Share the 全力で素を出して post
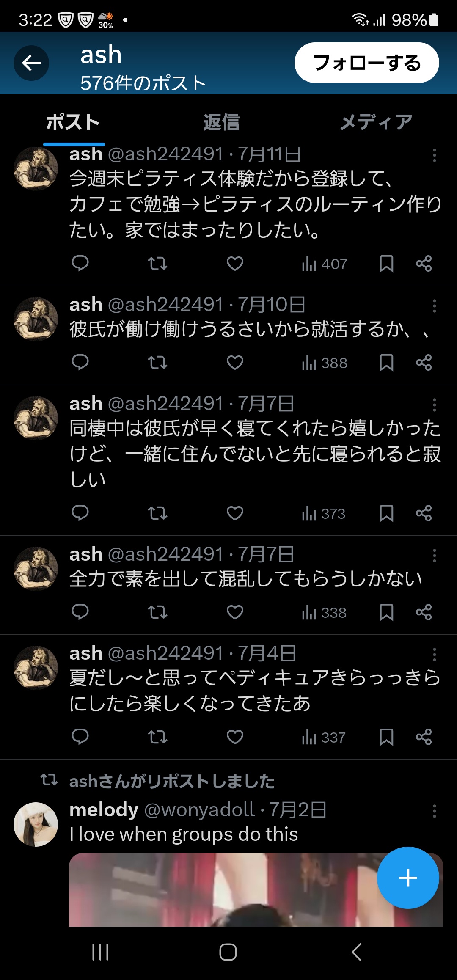457x980 pixels. pyautogui.click(x=424, y=612)
